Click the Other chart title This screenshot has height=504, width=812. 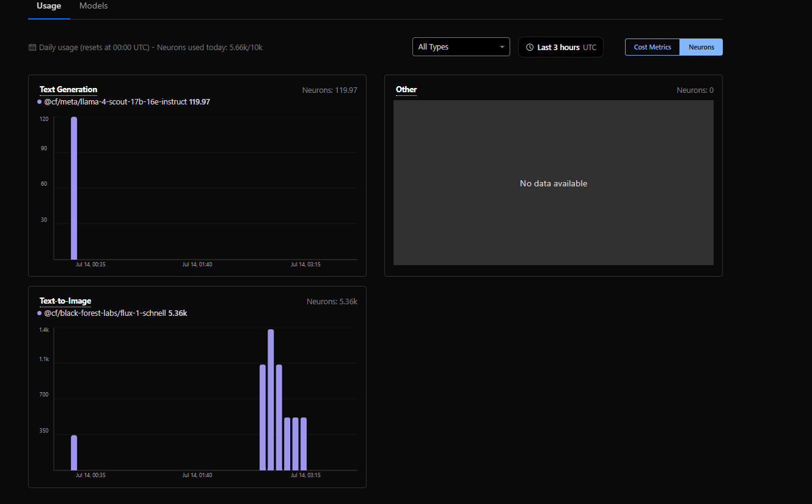coord(406,90)
